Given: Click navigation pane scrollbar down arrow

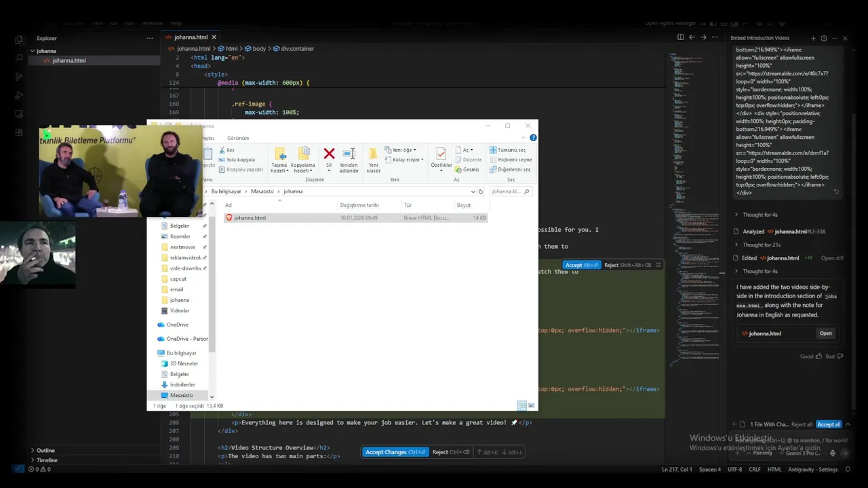Looking at the screenshot, I should click(x=212, y=396).
